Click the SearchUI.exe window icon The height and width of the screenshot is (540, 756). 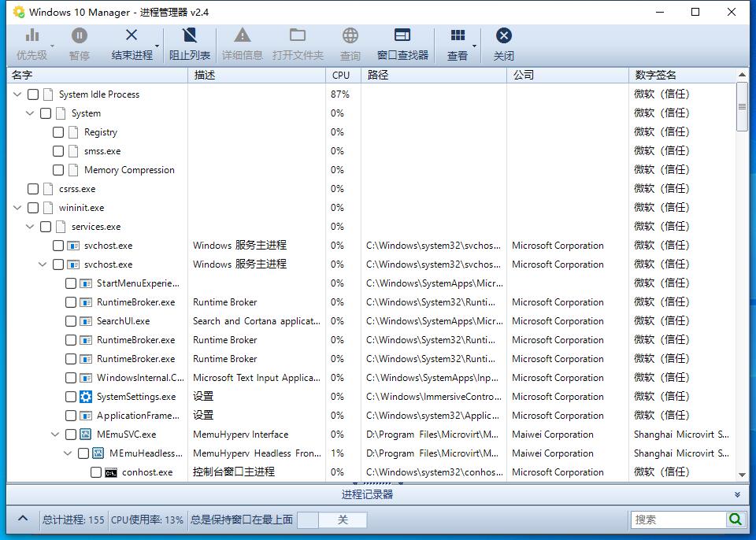click(x=85, y=321)
